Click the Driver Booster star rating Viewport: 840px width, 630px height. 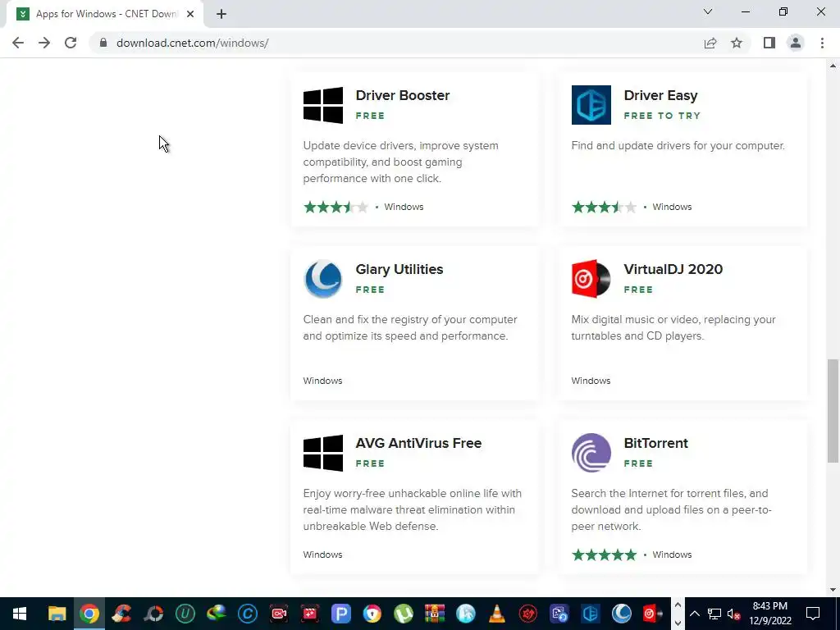[x=336, y=207]
